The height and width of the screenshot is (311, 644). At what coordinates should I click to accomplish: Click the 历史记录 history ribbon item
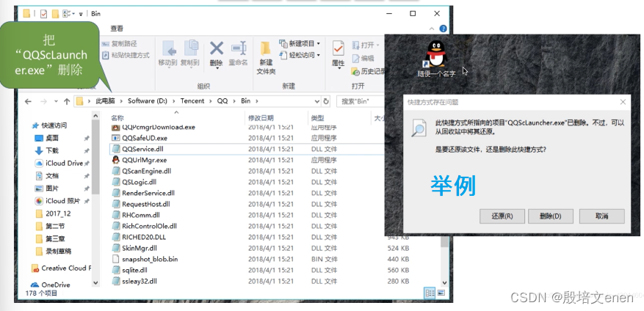(369, 72)
